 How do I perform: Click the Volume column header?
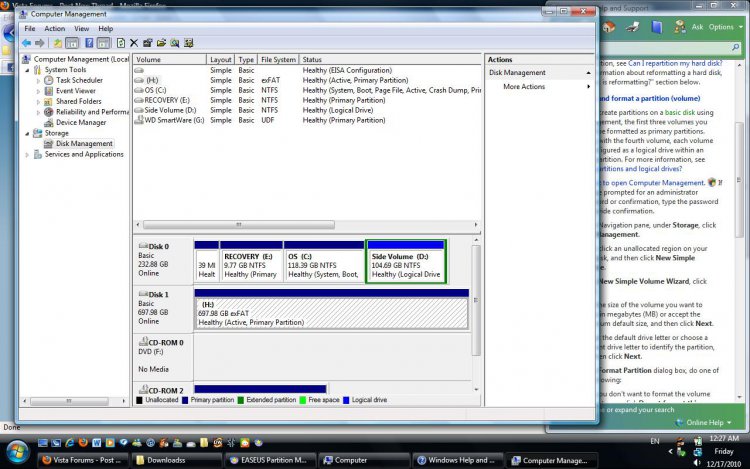[x=169, y=60]
